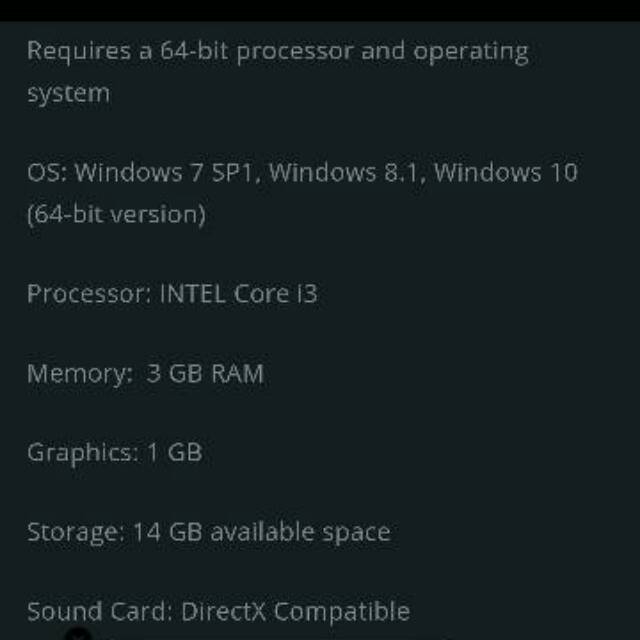This screenshot has height=640, width=640.
Task: Click the 'OS:' label
Action: [46, 172]
